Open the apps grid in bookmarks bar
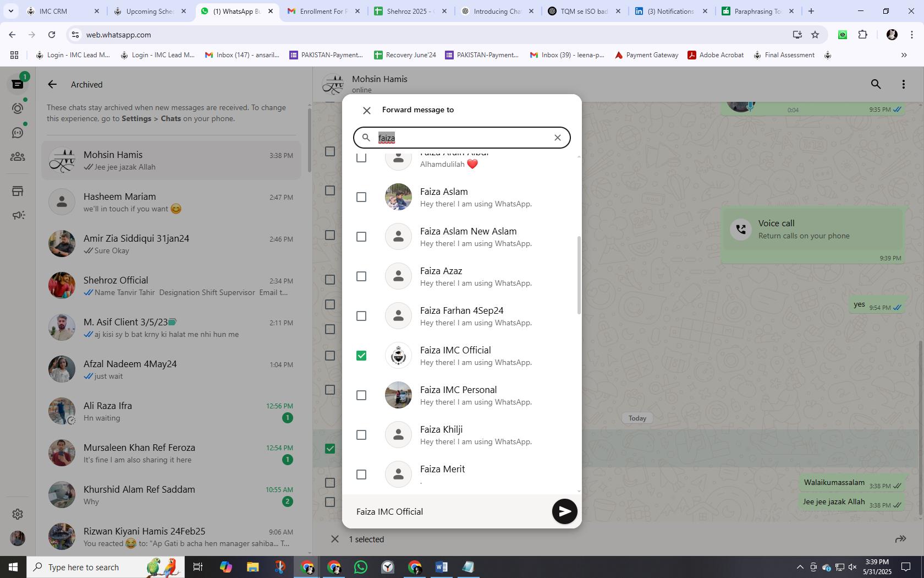The width and height of the screenshot is (924, 578). (x=14, y=55)
